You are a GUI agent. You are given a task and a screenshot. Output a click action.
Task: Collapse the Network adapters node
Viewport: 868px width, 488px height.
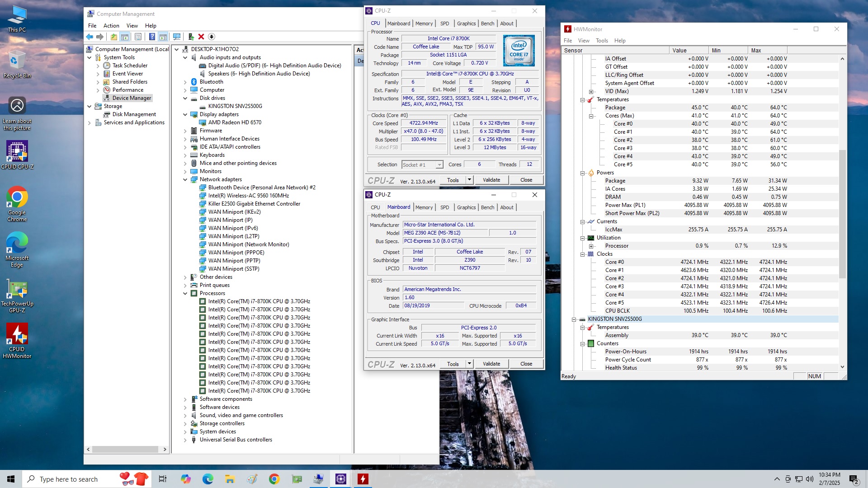[x=185, y=179]
